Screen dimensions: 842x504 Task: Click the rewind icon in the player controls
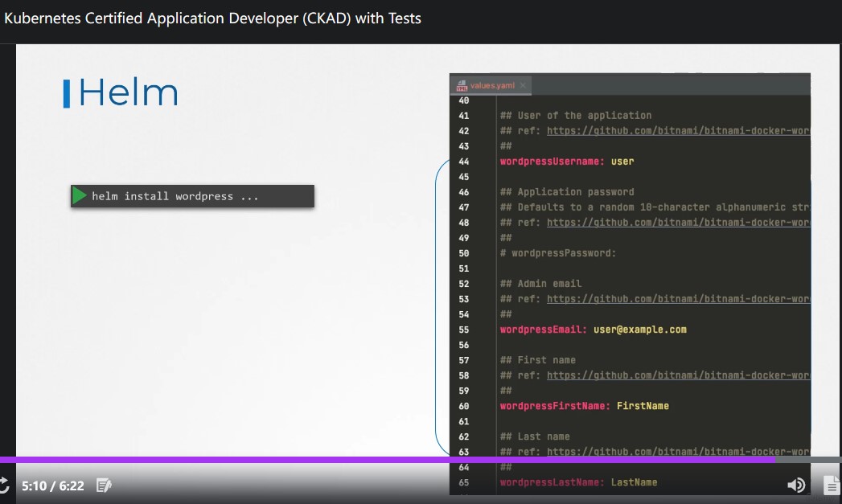click(x=4, y=486)
